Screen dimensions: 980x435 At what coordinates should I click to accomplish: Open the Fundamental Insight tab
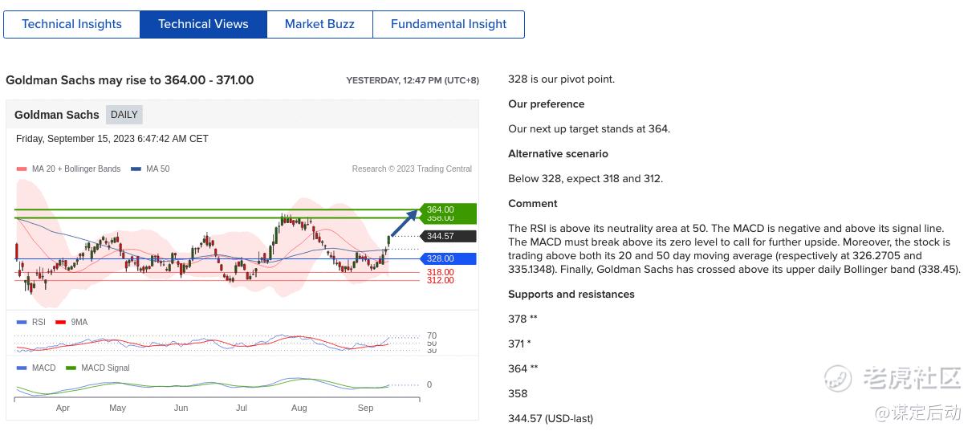(x=448, y=24)
